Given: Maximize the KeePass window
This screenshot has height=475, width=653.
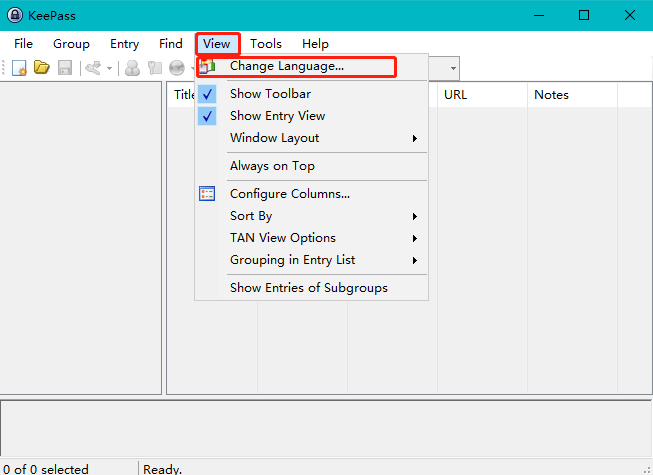Looking at the screenshot, I should point(584,15).
